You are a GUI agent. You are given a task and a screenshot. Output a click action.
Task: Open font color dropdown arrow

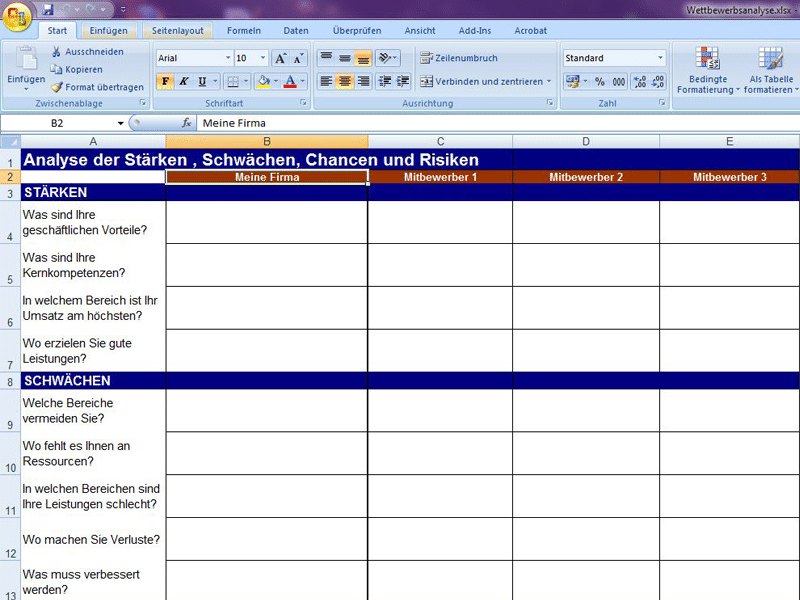coord(303,81)
